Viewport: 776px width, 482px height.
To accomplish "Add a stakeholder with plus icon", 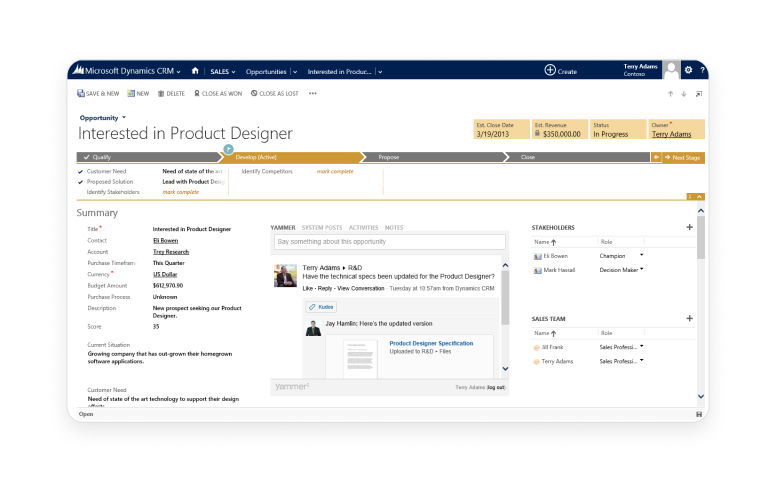I will pos(689,227).
